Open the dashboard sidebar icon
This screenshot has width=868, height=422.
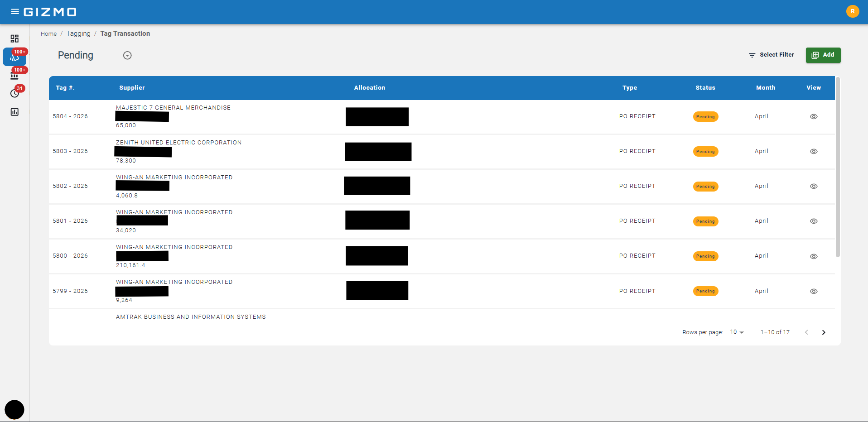click(14, 38)
